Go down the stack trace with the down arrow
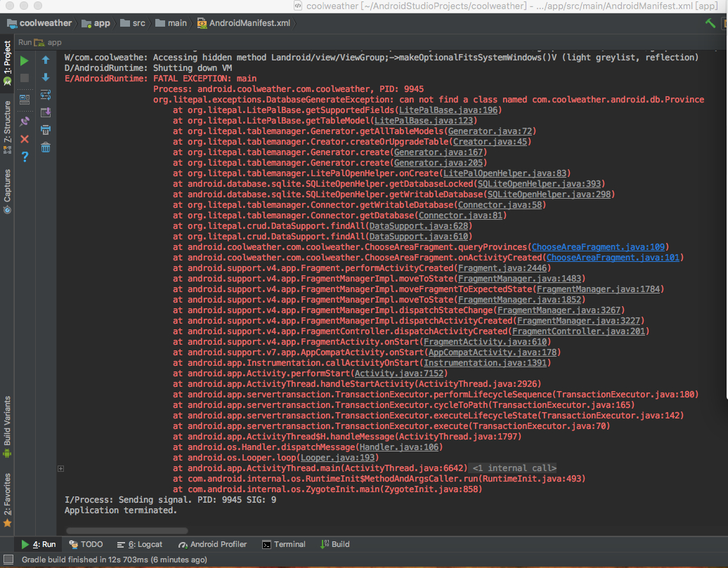The width and height of the screenshot is (728, 568). (x=46, y=77)
